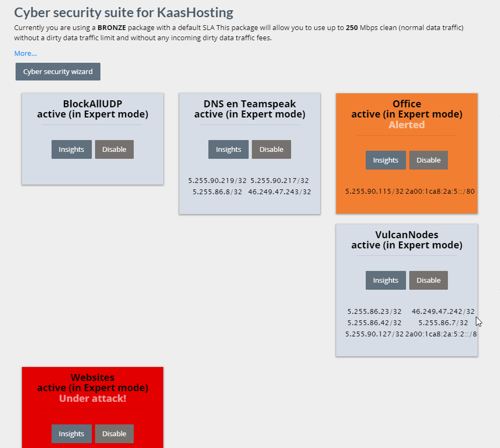Select the DNS en Teamspeak card heading
Viewport: 500px width, 448px height.
(250, 104)
